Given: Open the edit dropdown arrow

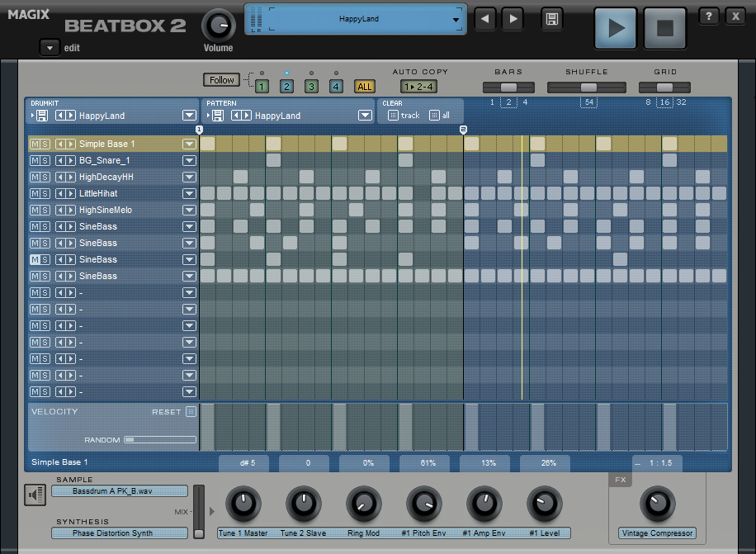Looking at the screenshot, I should (x=50, y=48).
